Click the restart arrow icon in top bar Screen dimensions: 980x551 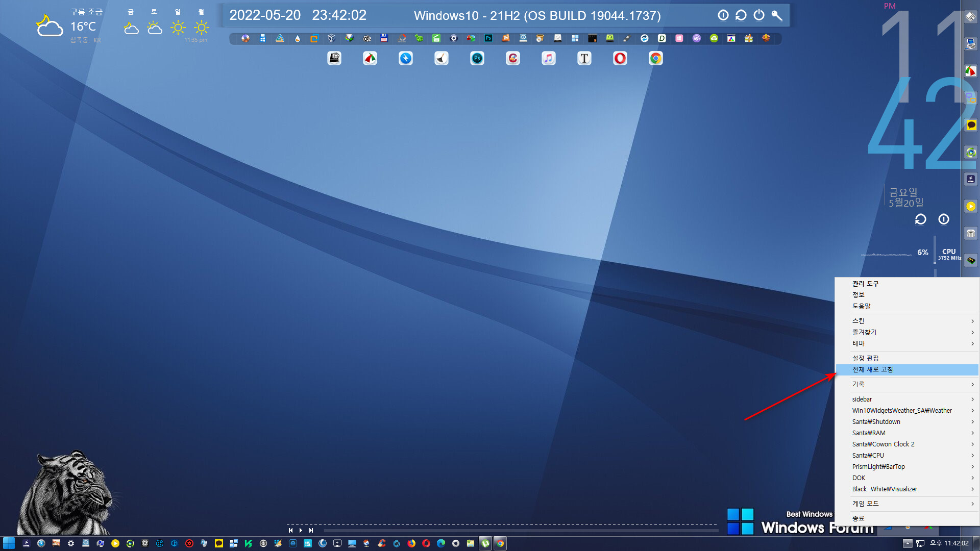(x=741, y=15)
